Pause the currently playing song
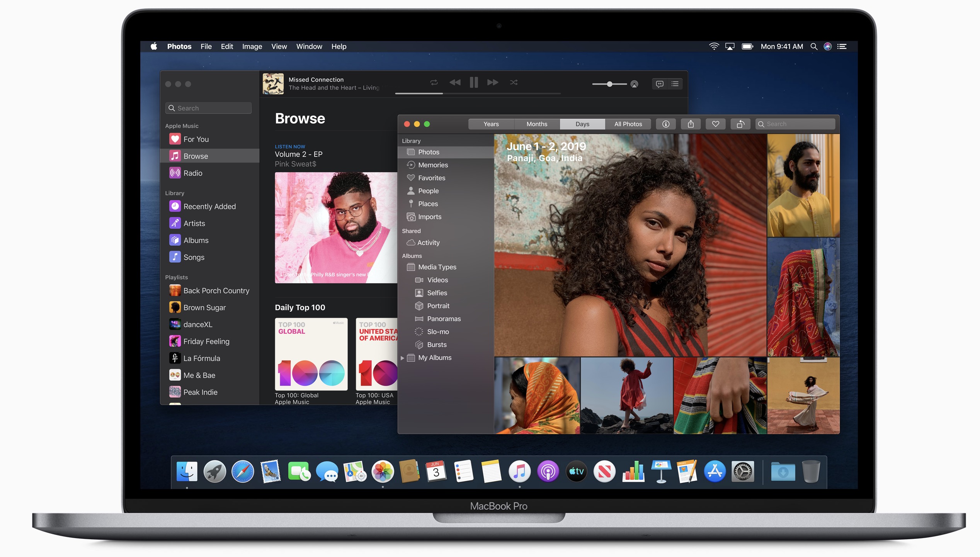The image size is (980, 557). tap(474, 82)
